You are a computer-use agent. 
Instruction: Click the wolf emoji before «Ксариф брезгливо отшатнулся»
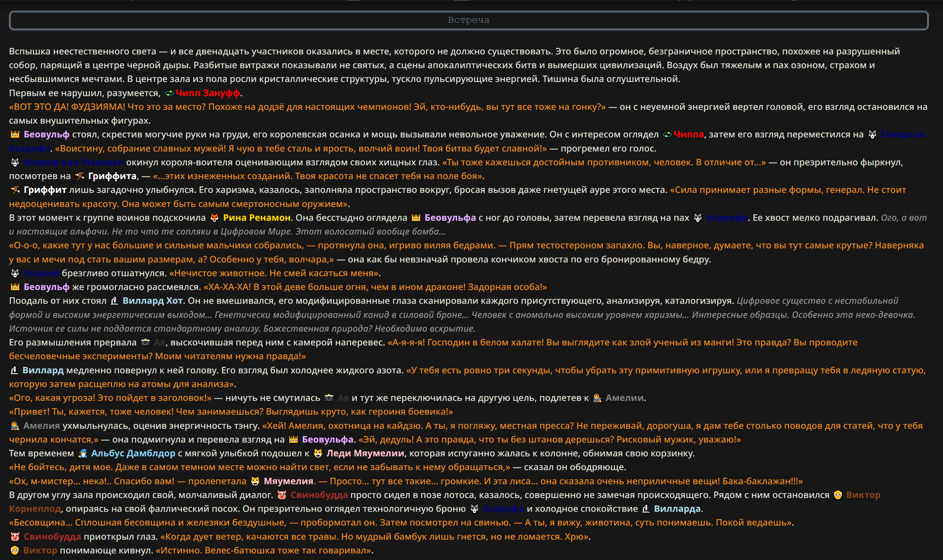click(x=15, y=273)
